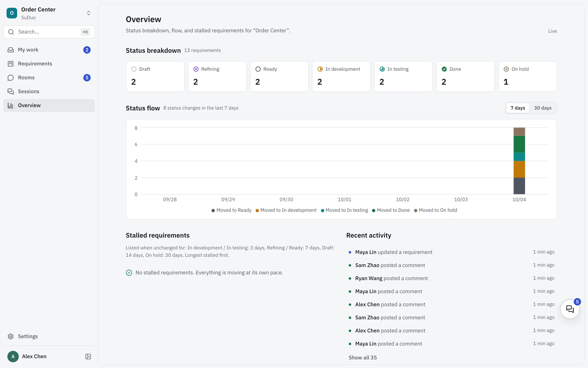Select Overview in sidebar

click(x=49, y=105)
